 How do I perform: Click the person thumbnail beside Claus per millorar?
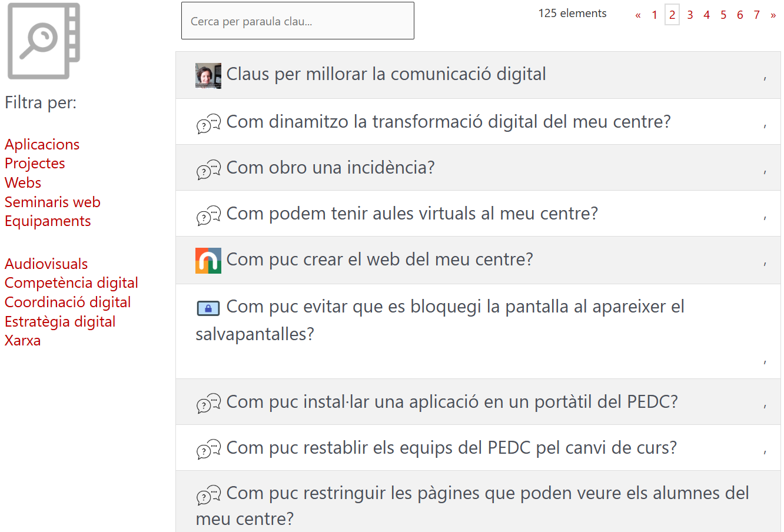pyautogui.click(x=208, y=75)
